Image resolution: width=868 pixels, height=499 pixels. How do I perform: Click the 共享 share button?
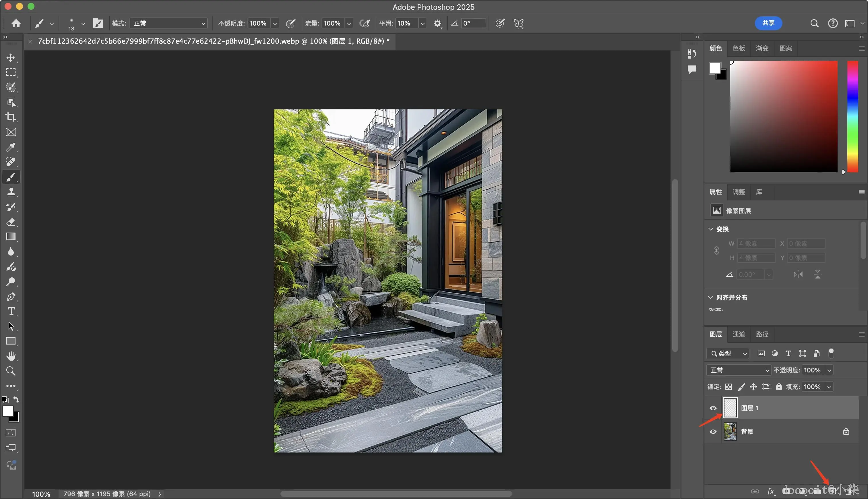[x=768, y=23]
